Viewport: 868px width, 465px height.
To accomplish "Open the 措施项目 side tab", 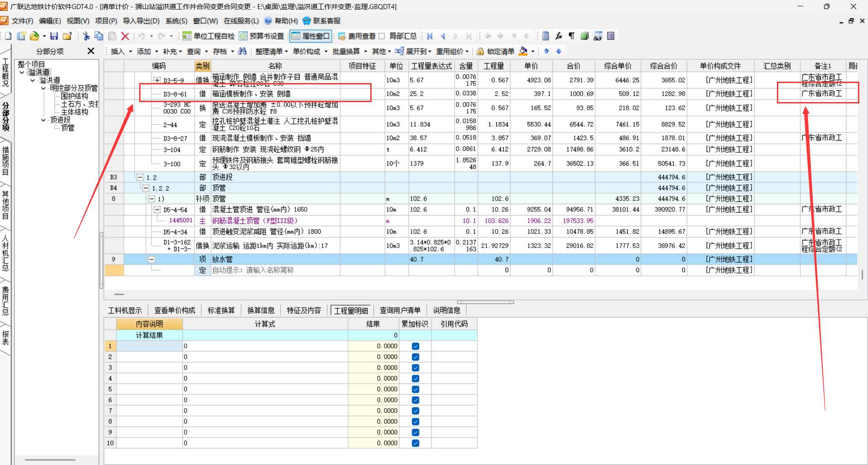I will (5, 161).
